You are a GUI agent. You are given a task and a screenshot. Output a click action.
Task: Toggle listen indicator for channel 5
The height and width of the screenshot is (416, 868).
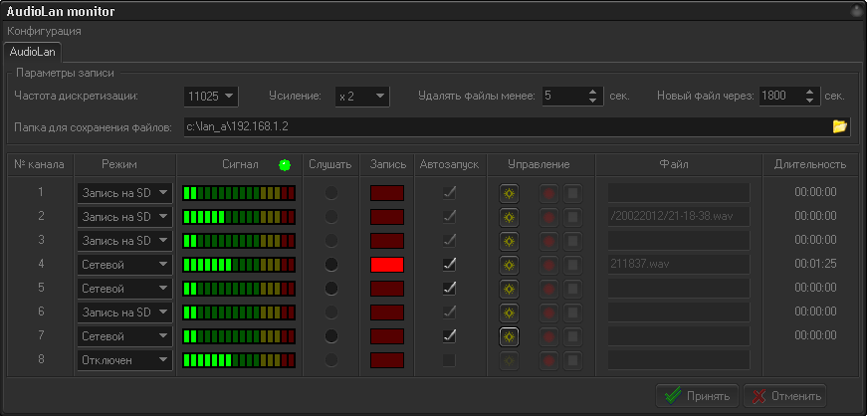click(x=331, y=289)
